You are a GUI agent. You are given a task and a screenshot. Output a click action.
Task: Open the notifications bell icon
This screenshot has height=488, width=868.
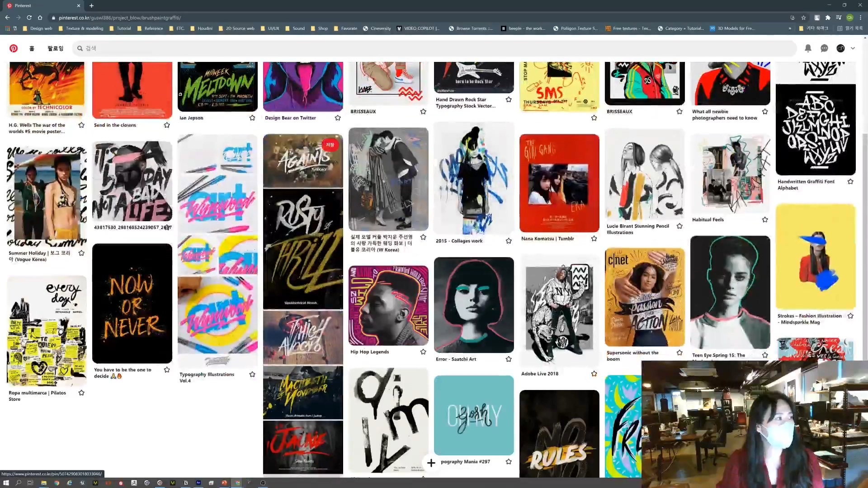pos(808,48)
